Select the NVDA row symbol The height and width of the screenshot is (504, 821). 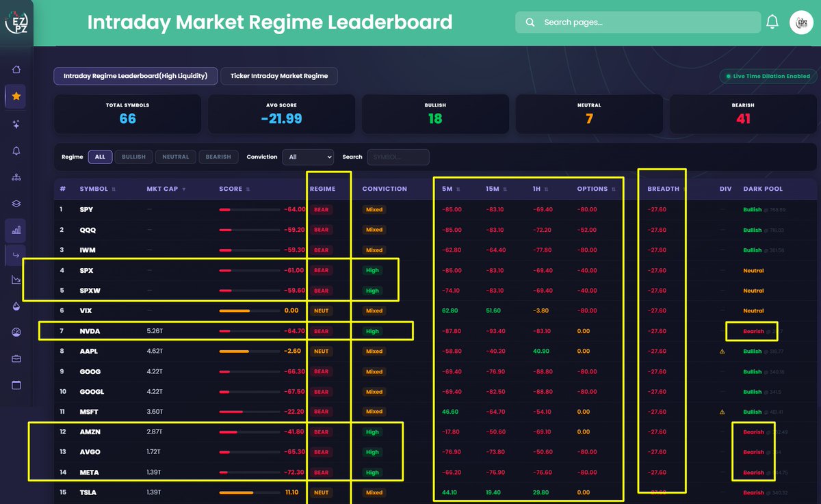tap(90, 331)
